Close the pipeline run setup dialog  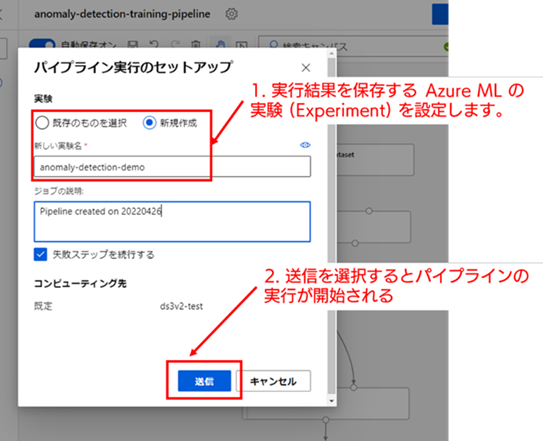click(x=305, y=68)
